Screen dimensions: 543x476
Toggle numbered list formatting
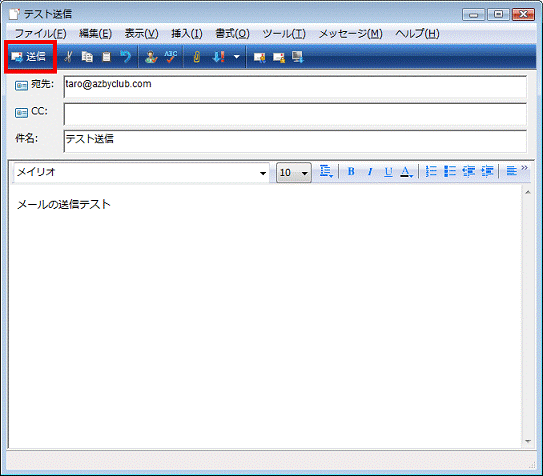pyautogui.click(x=431, y=171)
